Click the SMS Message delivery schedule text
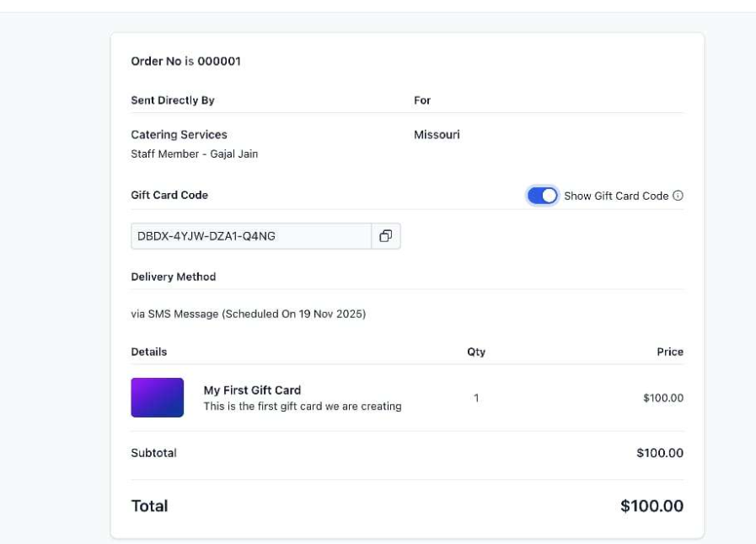756x544 pixels. [248, 314]
